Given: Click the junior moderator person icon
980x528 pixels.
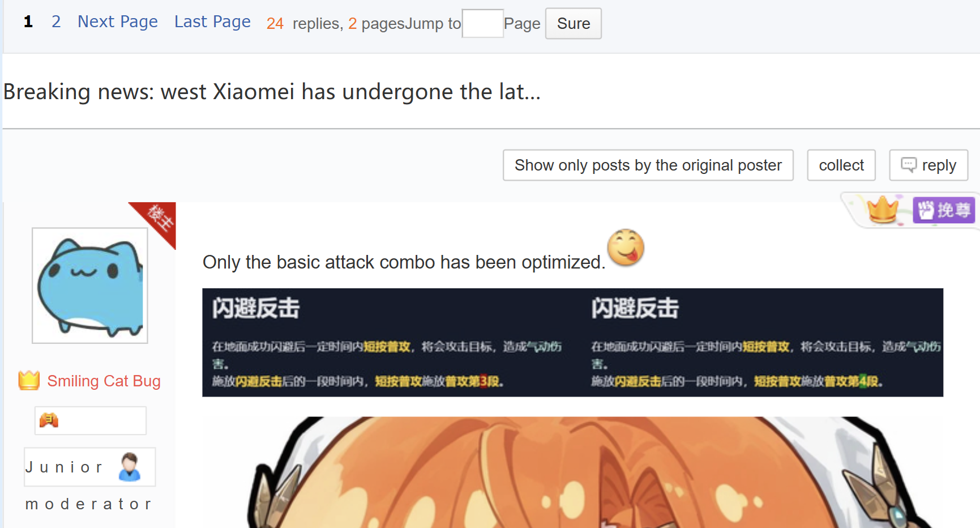Looking at the screenshot, I should pyautogui.click(x=130, y=467).
